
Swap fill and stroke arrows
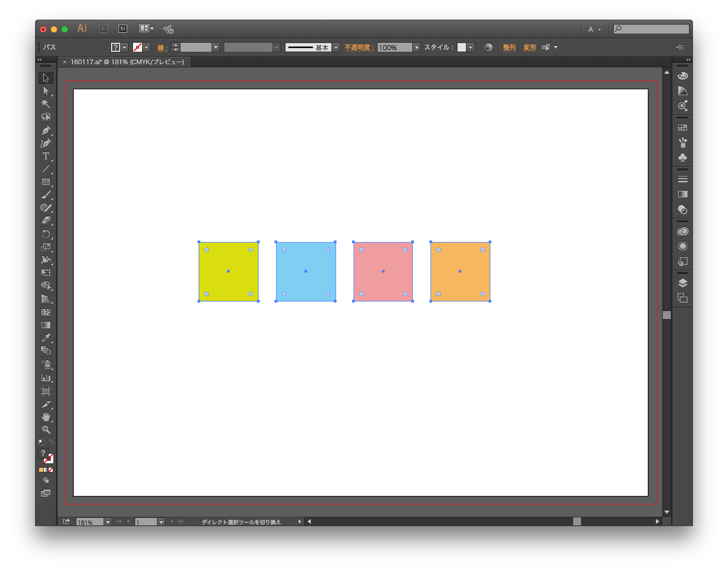pyautogui.click(x=51, y=441)
